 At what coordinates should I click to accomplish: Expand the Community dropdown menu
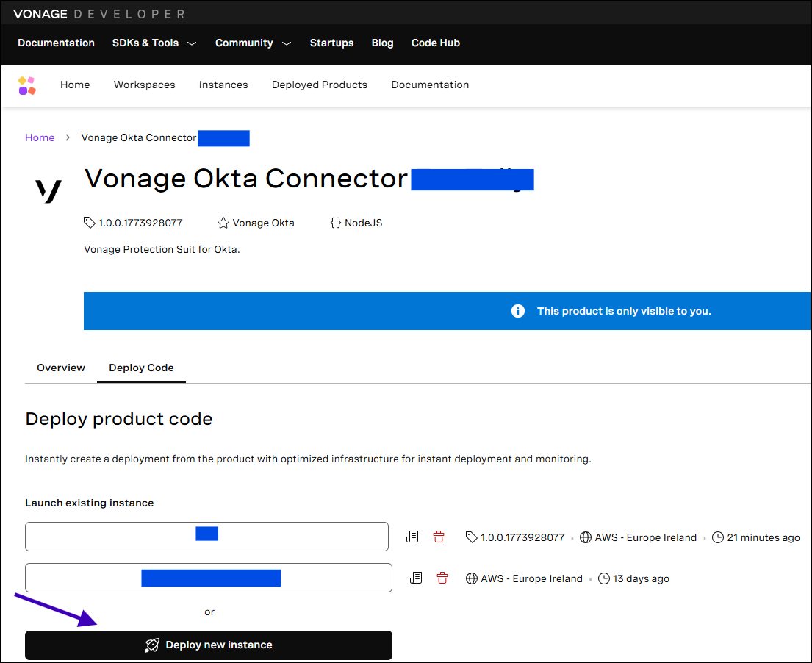(x=254, y=43)
